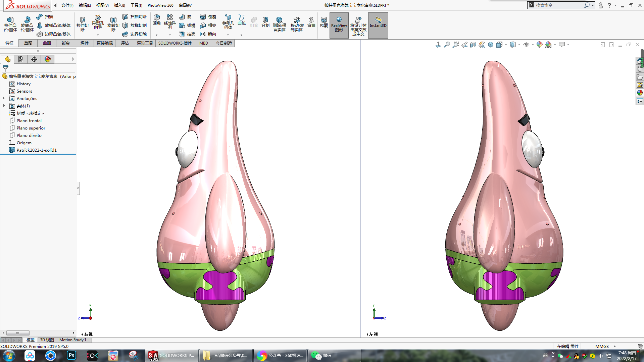Toggle Instant3D mode
Viewport: 644px width, 362px height.
[x=378, y=25]
